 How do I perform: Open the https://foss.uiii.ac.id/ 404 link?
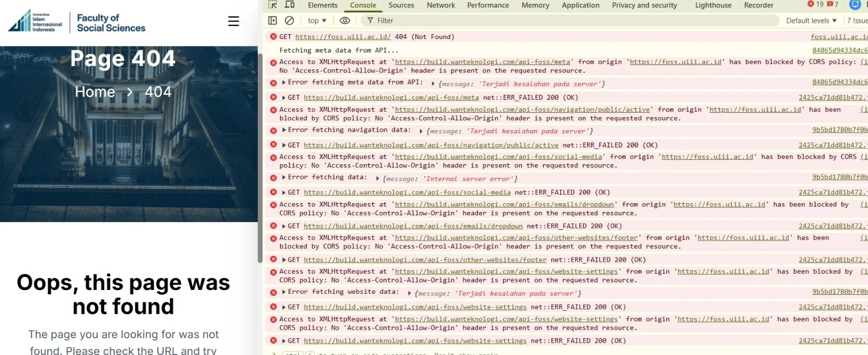(343, 37)
